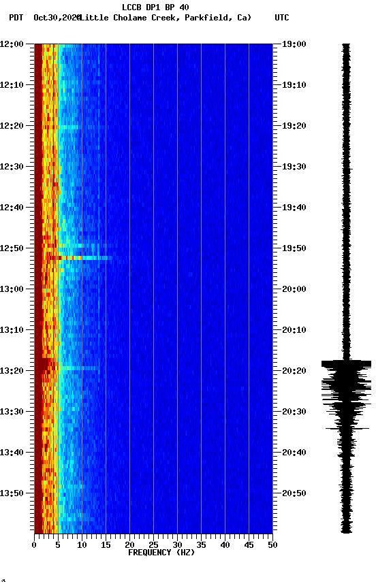The image size is (376, 588).
Task: Click the 'FREQUENCY (HZ)' axis title
Action: tap(161, 553)
